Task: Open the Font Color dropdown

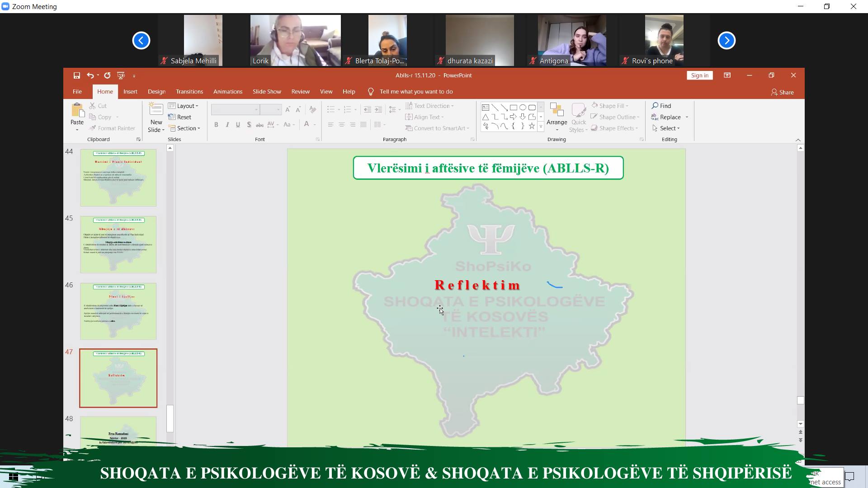Action: pos(314,125)
